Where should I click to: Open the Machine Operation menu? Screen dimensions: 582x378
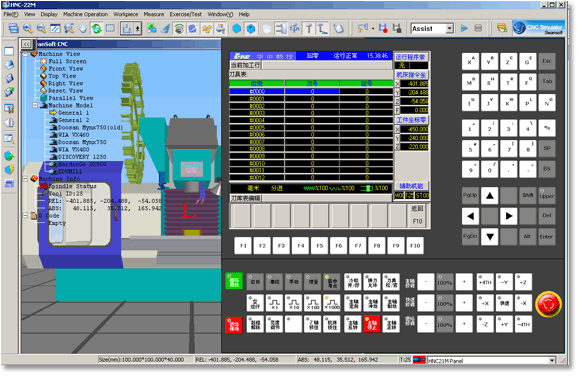85,14
